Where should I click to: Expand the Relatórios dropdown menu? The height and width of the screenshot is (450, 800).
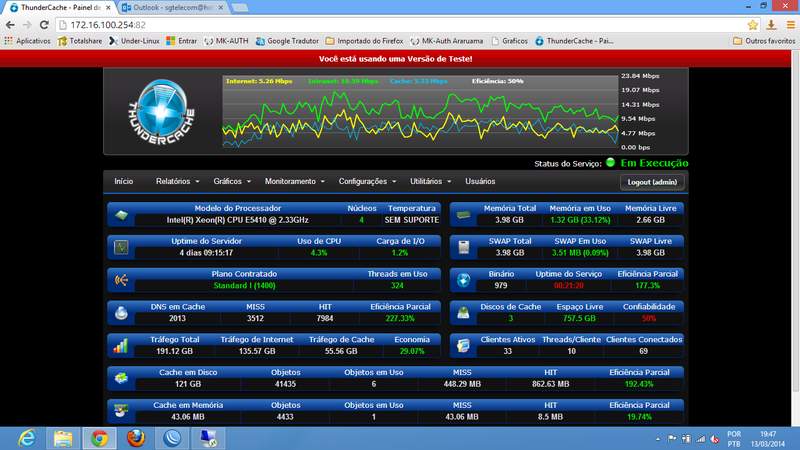(178, 182)
